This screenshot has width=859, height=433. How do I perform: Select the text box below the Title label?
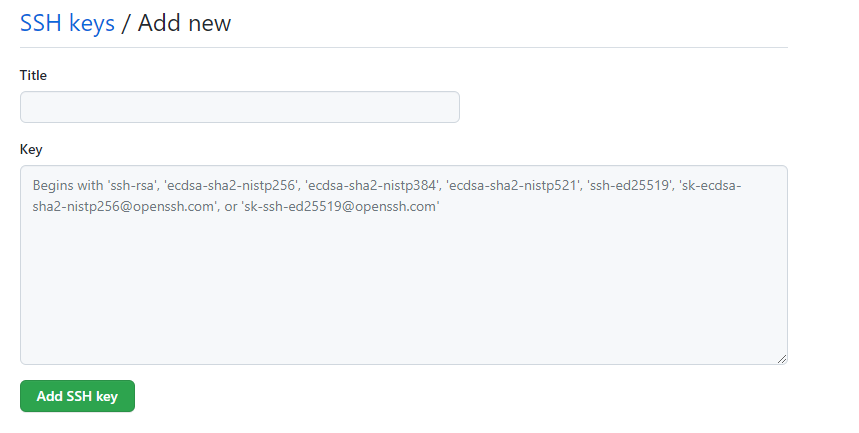tap(239, 107)
